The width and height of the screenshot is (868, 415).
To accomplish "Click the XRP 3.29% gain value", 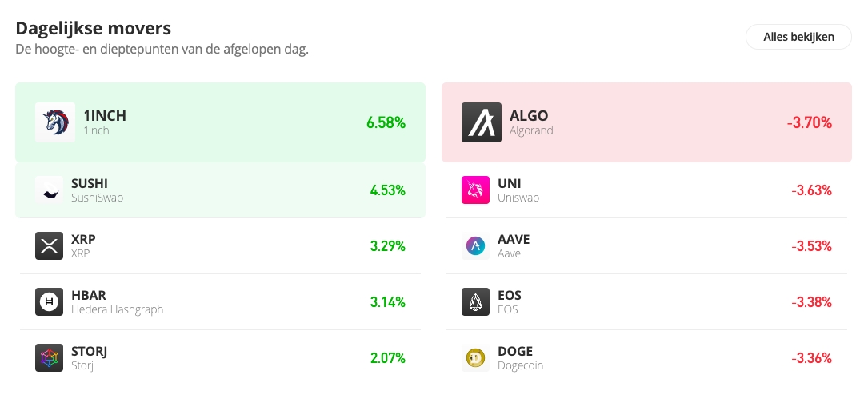I will coord(387,246).
